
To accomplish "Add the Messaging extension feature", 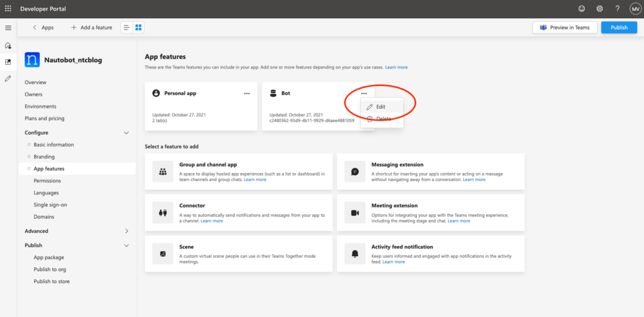I will (x=430, y=172).
